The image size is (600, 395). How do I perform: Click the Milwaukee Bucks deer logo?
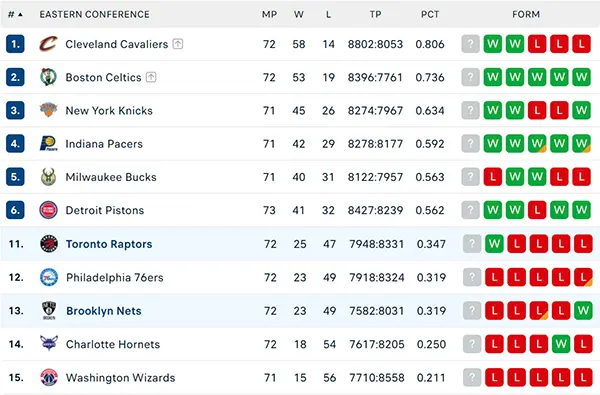pyautogui.click(x=49, y=177)
